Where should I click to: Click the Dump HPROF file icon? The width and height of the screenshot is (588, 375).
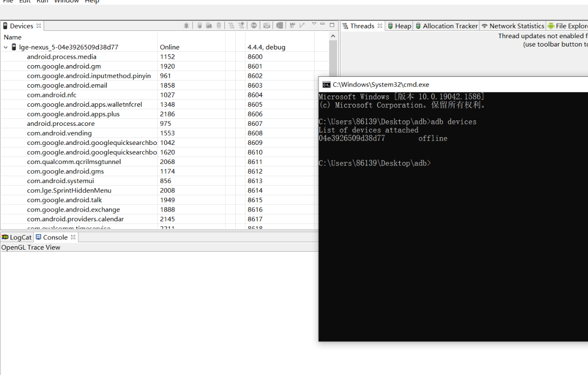(209, 25)
